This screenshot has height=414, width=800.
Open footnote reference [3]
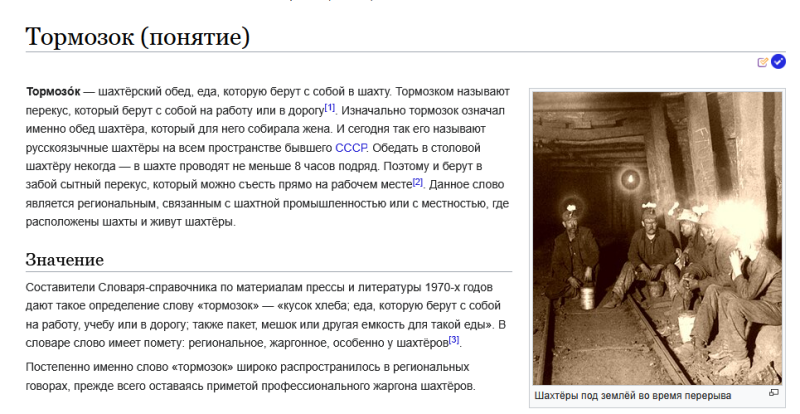(453, 339)
